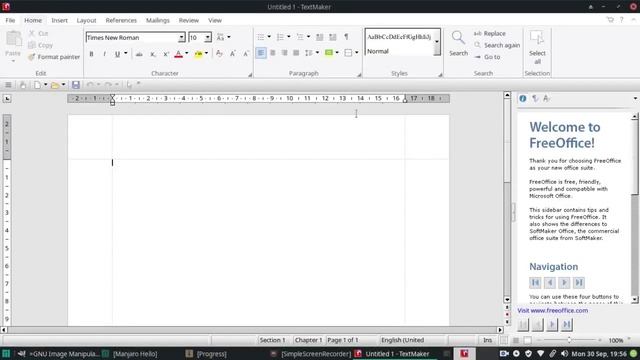Align paragraph to the right
Screen dimensions: 640x360
pos(284,53)
